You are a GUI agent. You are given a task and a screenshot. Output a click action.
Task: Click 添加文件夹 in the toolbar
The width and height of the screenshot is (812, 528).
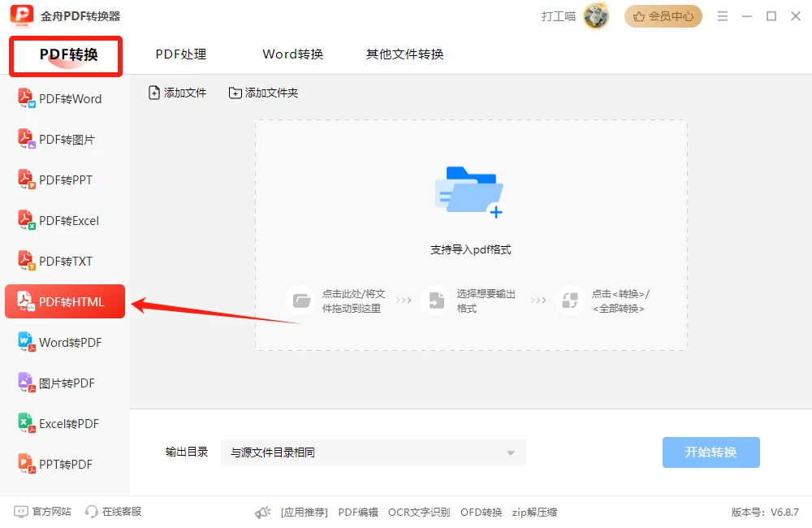click(x=264, y=93)
